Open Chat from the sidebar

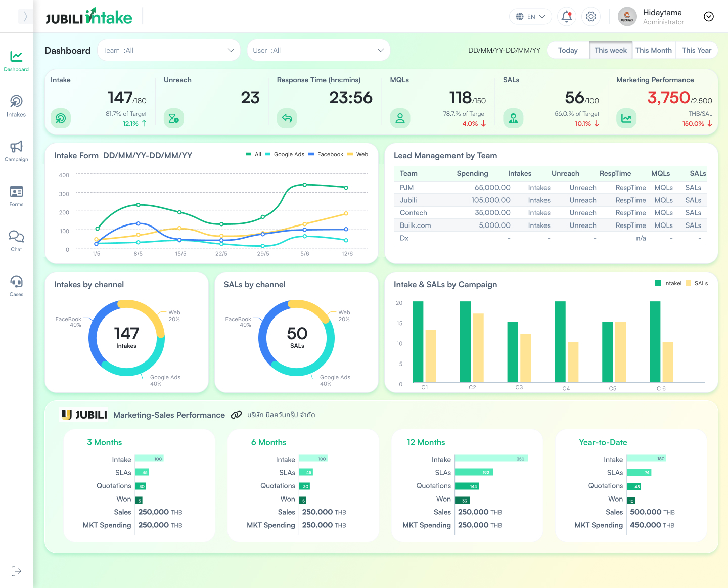click(x=16, y=241)
